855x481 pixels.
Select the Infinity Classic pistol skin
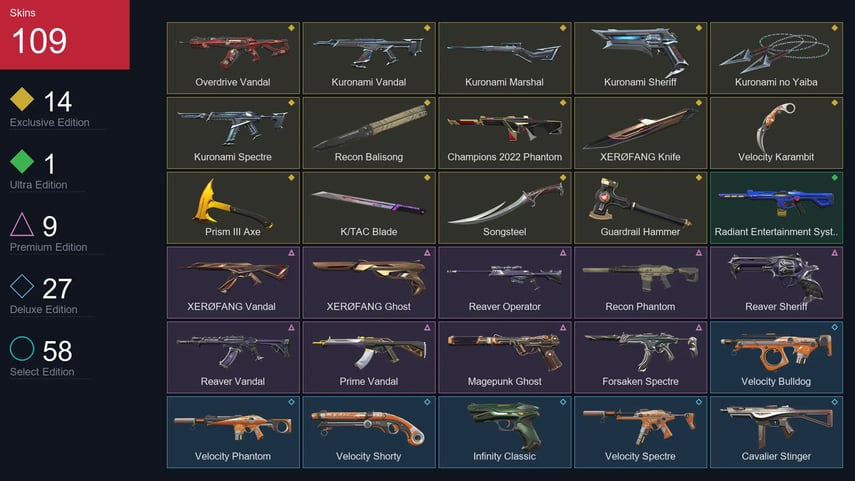504,432
